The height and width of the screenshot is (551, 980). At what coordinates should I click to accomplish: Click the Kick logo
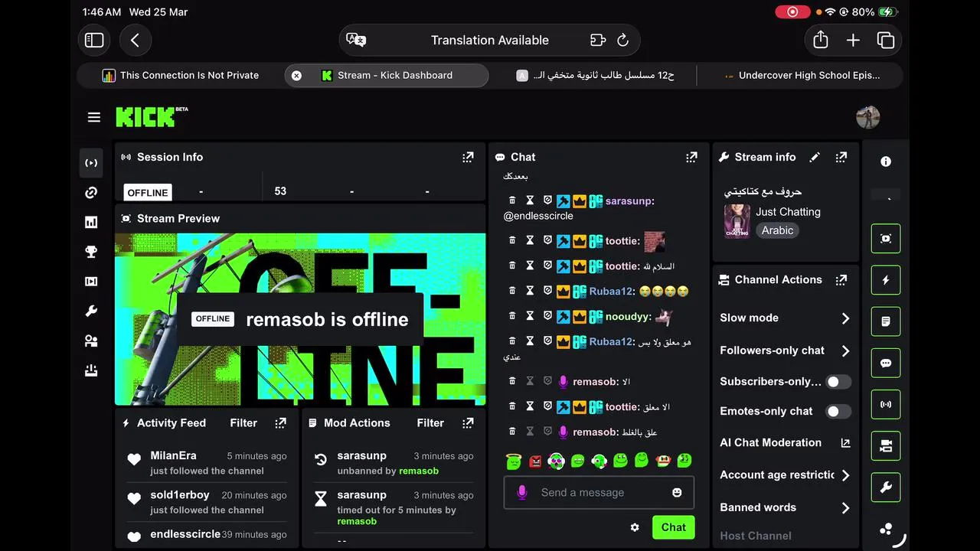tap(152, 116)
